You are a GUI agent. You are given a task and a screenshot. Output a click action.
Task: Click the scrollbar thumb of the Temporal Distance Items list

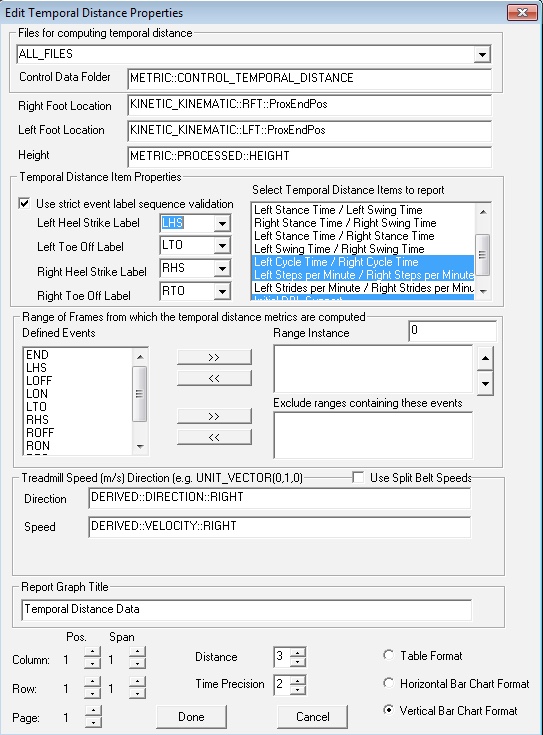coord(483,255)
